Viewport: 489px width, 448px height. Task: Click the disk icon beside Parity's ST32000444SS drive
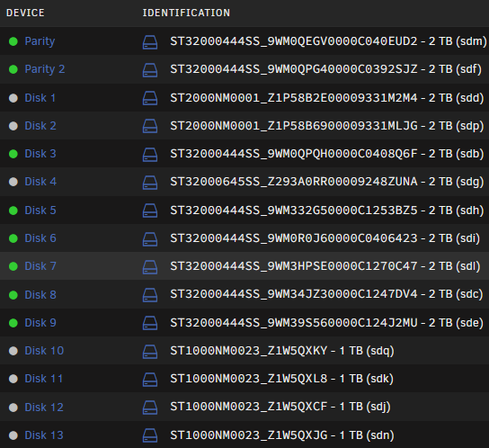(150, 42)
